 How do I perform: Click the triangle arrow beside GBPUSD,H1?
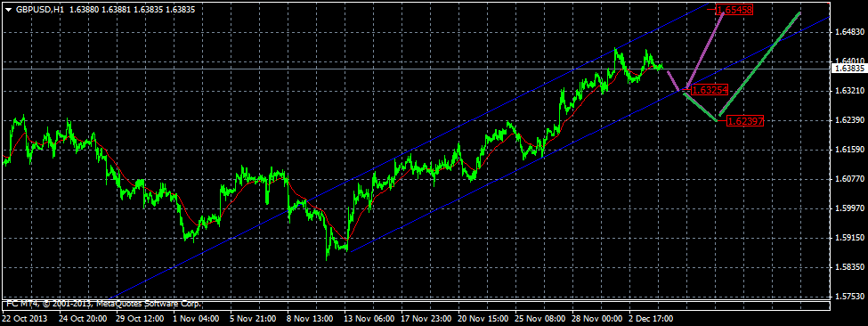[x=8, y=10]
